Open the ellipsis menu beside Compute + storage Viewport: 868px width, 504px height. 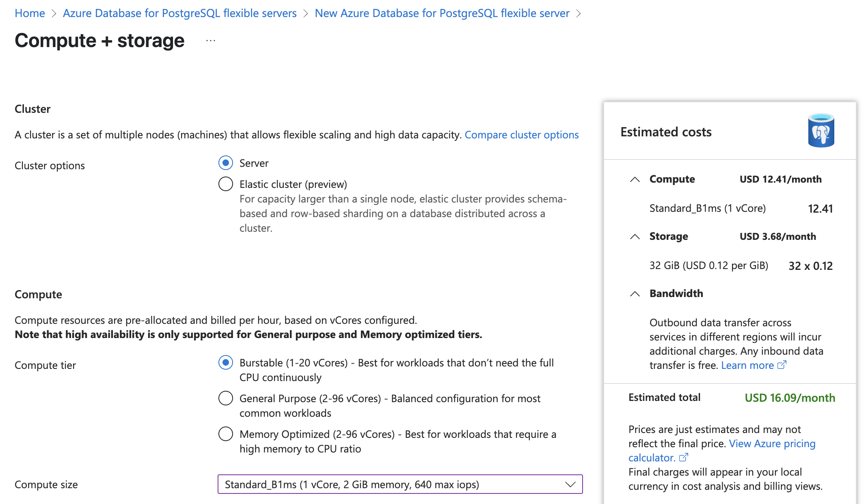(x=210, y=41)
